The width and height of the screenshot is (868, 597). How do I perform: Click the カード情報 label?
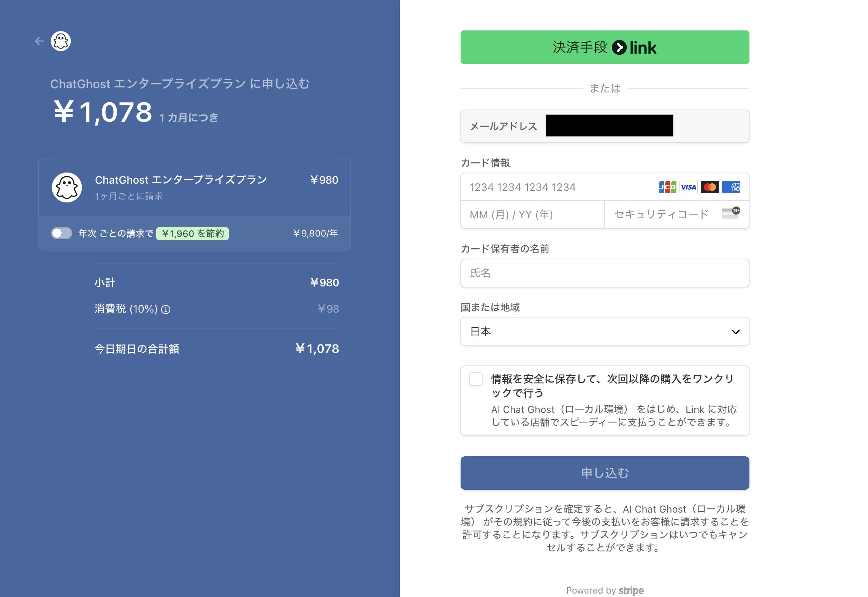pyautogui.click(x=485, y=163)
